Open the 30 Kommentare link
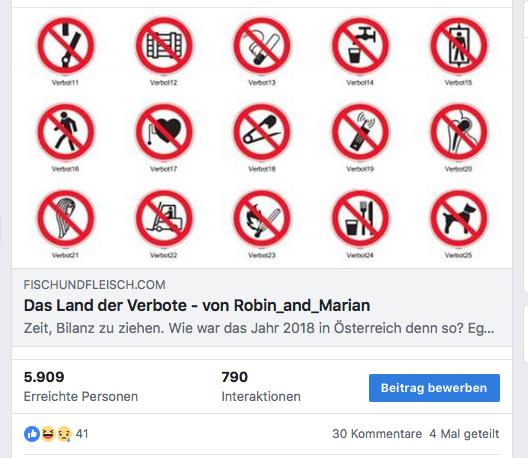 coord(377,434)
